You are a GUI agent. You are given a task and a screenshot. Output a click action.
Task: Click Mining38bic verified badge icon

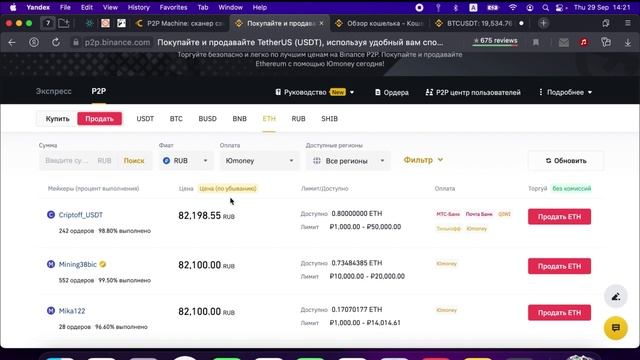(x=103, y=264)
